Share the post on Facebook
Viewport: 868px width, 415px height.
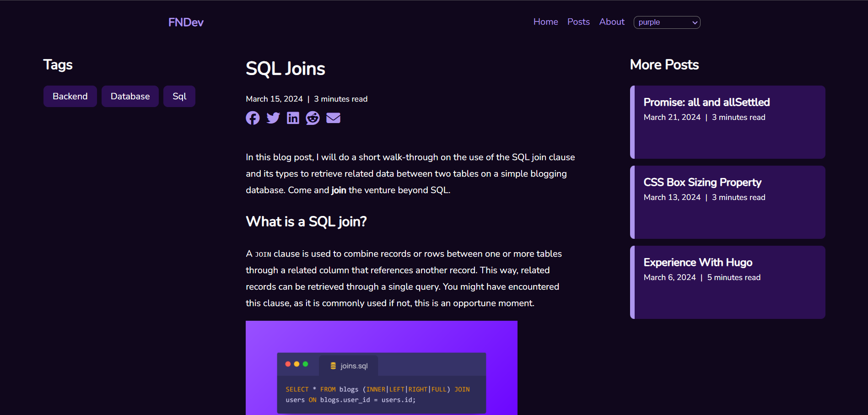pos(253,118)
